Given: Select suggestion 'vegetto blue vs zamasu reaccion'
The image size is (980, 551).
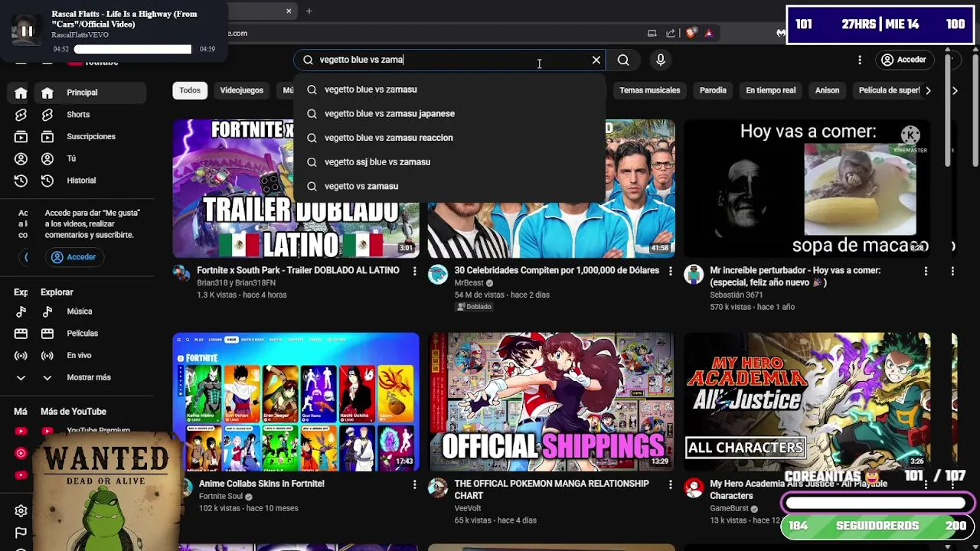Looking at the screenshot, I should (449, 138).
